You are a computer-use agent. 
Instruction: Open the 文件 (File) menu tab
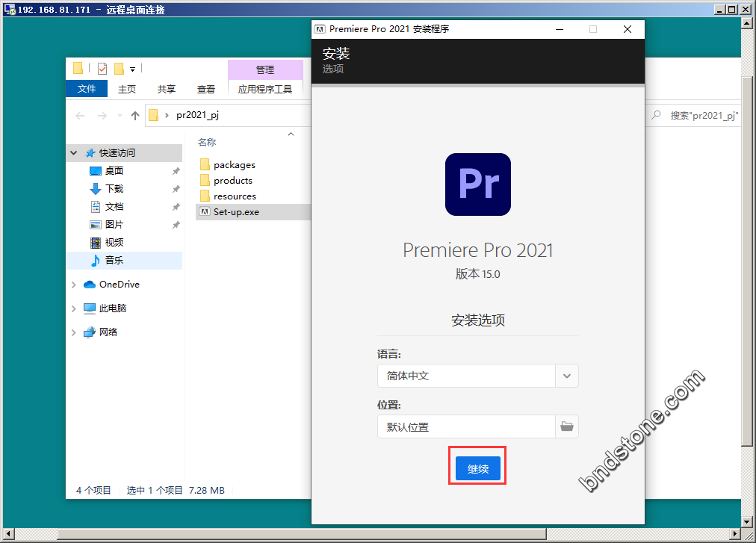(87, 89)
